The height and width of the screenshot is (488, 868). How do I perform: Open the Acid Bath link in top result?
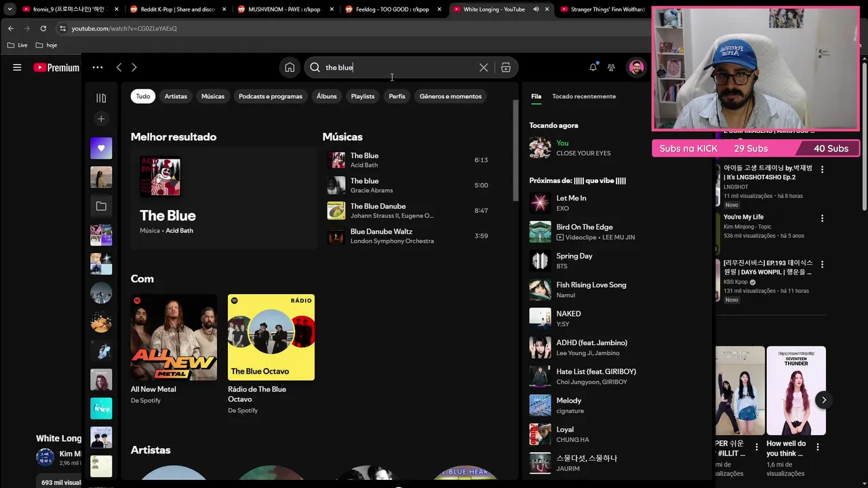(179, 230)
